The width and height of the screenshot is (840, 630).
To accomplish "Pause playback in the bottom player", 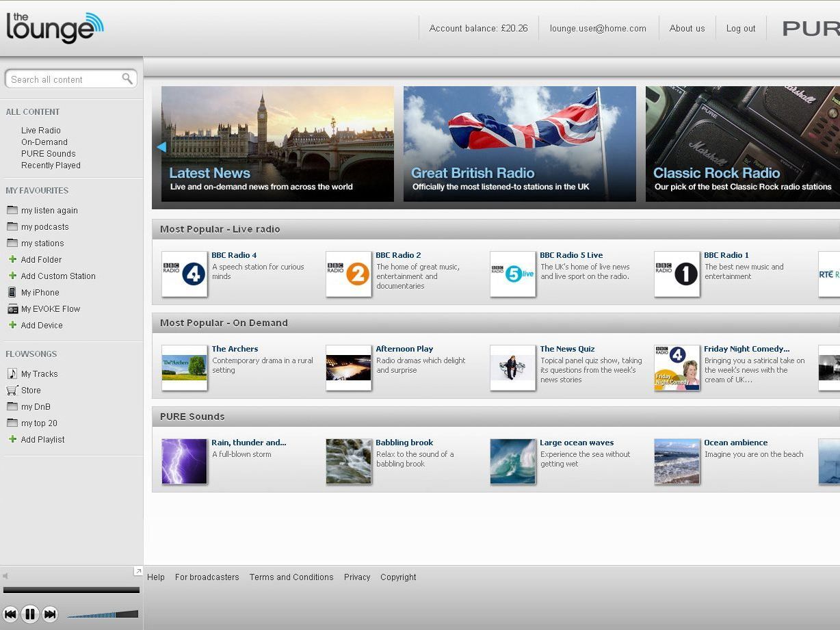I will coord(30,614).
